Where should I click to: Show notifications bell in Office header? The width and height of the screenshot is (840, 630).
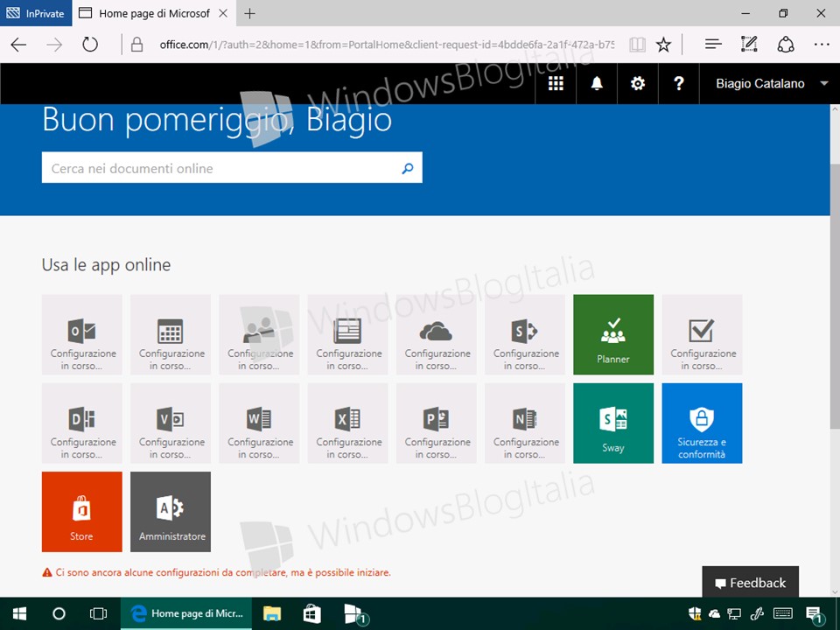point(597,84)
